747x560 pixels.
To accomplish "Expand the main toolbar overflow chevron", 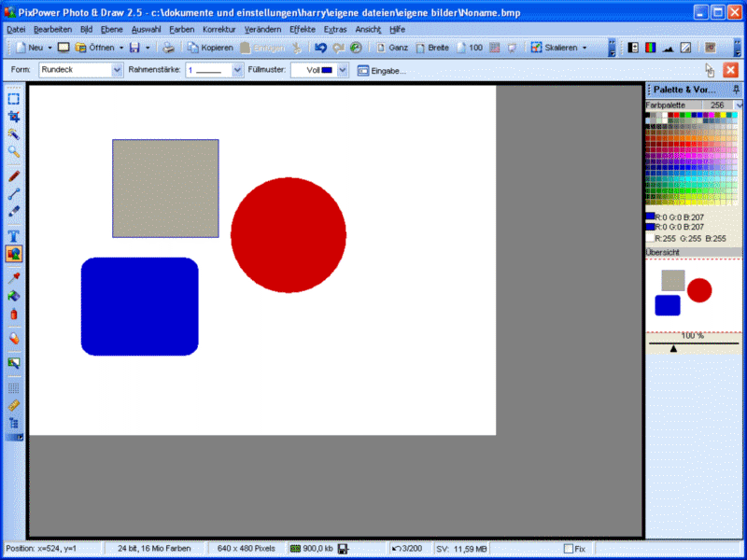I will [x=612, y=49].
